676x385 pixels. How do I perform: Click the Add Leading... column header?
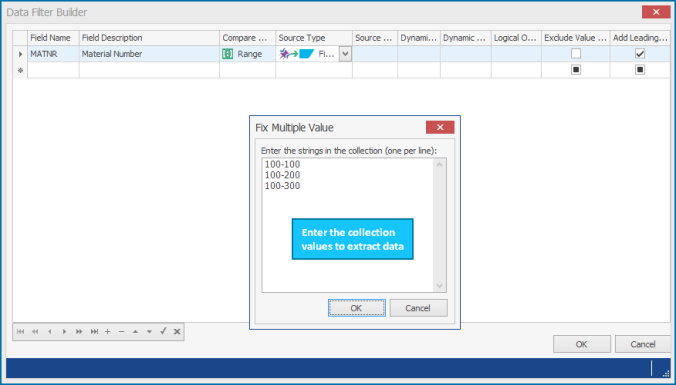pyautogui.click(x=640, y=38)
